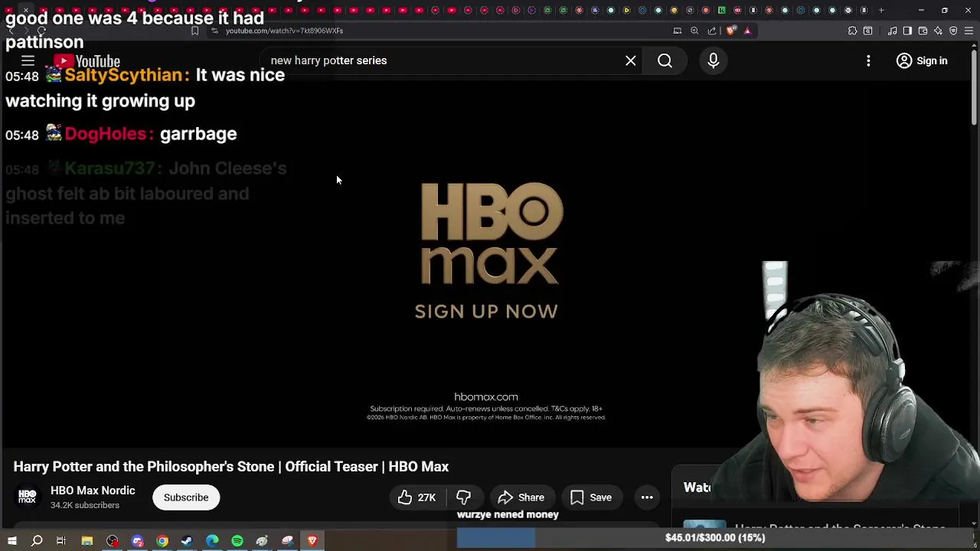Open Brave Leo AI sparkle icon
This screenshot has width=980, height=551.
pyautogui.click(x=938, y=31)
